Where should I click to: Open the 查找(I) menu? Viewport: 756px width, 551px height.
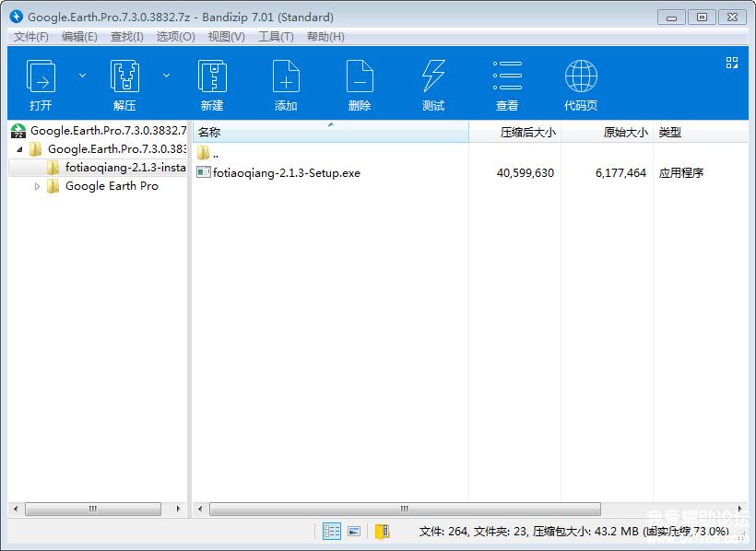coord(127,37)
